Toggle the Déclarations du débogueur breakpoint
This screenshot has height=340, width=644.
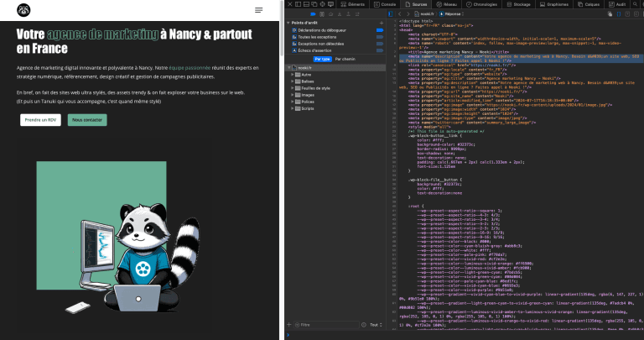[x=380, y=29]
